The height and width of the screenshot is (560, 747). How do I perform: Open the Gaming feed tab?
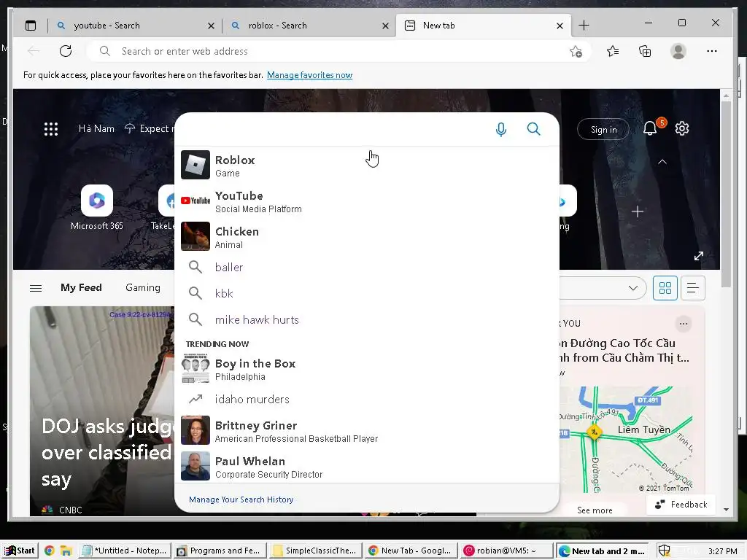coord(143,287)
